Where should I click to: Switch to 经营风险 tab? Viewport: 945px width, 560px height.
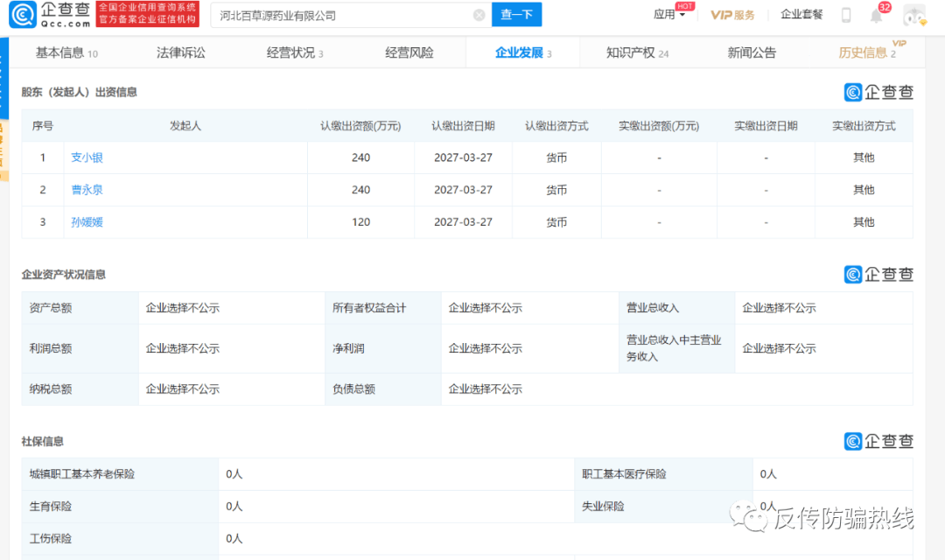coord(409,53)
